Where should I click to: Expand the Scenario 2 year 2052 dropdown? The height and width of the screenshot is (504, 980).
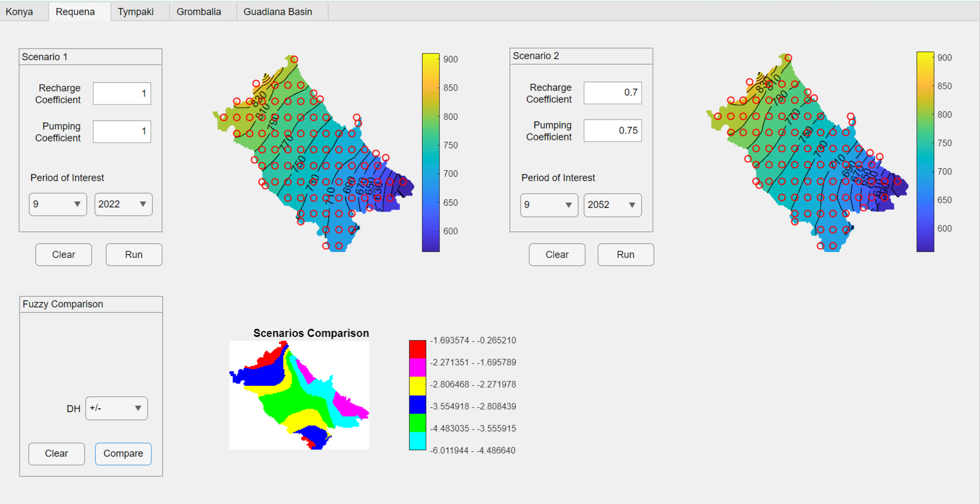(x=612, y=205)
